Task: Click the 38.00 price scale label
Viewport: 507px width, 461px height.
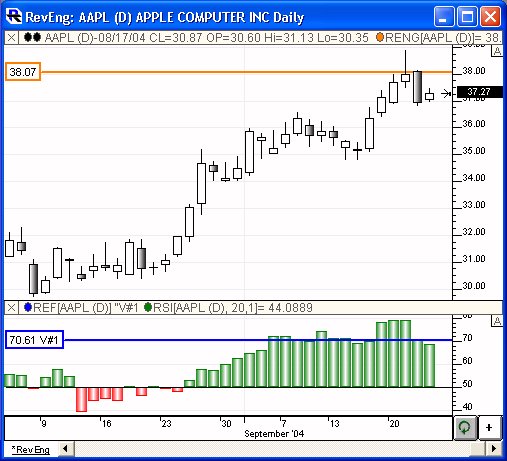Action: click(474, 71)
